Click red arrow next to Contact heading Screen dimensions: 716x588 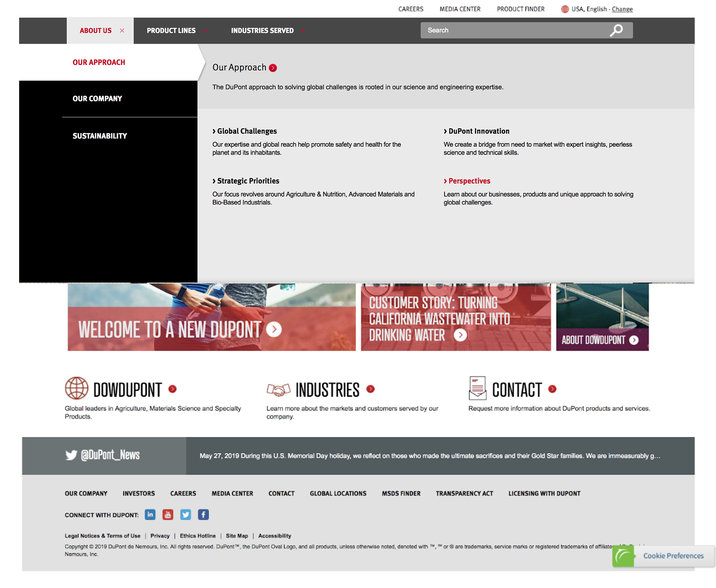click(552, 389)
